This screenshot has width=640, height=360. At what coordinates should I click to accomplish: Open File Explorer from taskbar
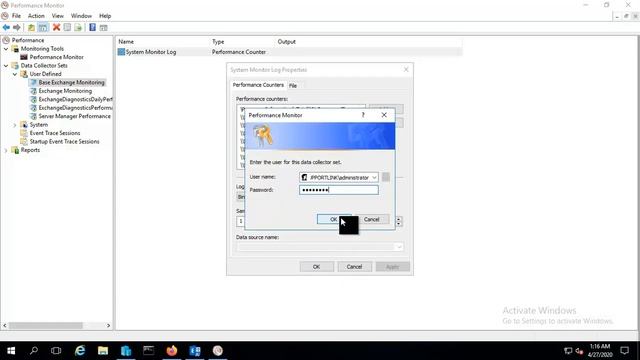pos(103,351)
